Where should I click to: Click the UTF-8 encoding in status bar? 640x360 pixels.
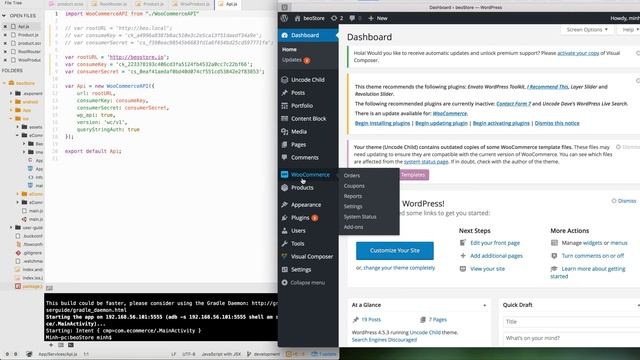[189, 354]
